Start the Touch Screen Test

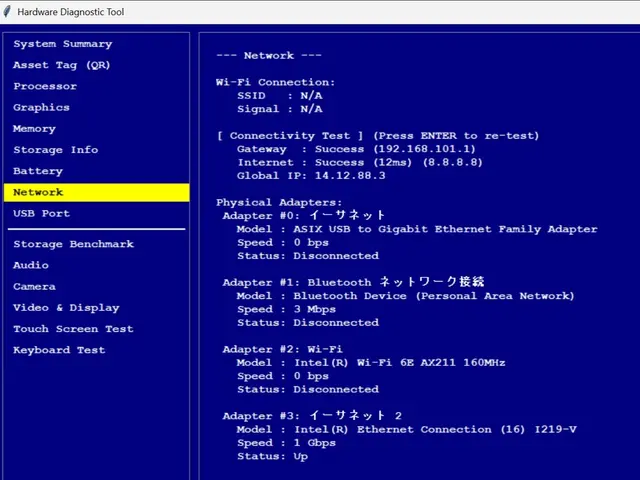[x=73, y=329]
